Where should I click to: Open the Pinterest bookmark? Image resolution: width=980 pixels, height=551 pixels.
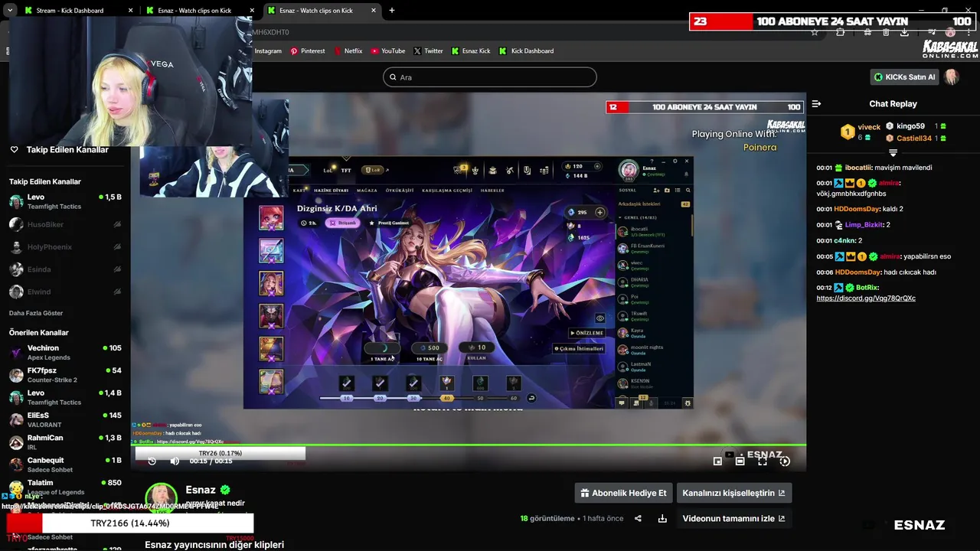click(x=307, y=51)
